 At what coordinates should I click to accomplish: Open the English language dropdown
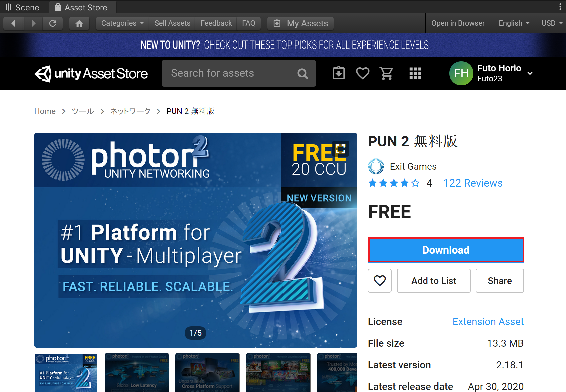(514, 23)
